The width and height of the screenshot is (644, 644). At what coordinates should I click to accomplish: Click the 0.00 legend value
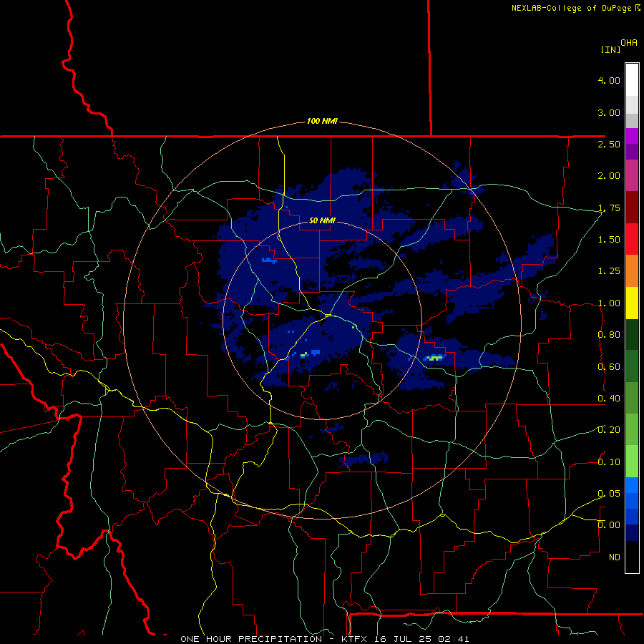pos(609,525)
